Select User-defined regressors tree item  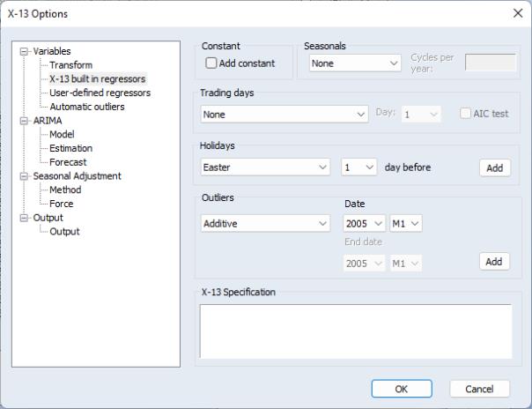click(100, 93)
